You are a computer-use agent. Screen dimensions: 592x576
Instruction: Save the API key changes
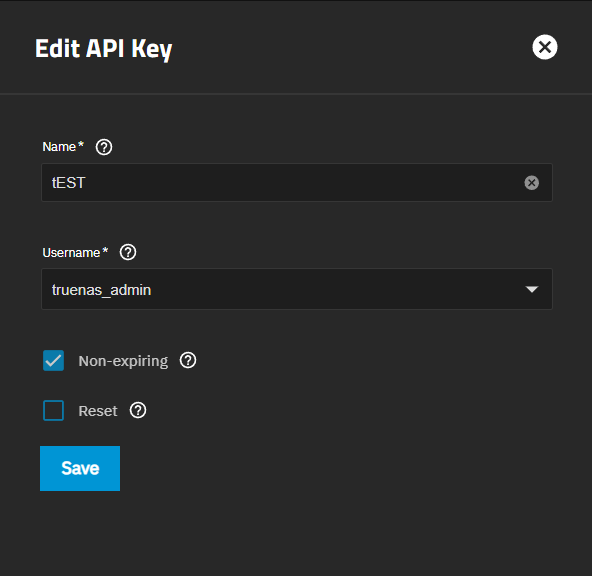click(x=80, y=468)
